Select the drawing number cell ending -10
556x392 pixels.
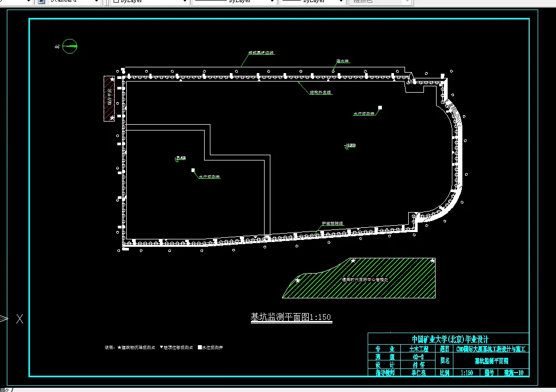(514, 373)
